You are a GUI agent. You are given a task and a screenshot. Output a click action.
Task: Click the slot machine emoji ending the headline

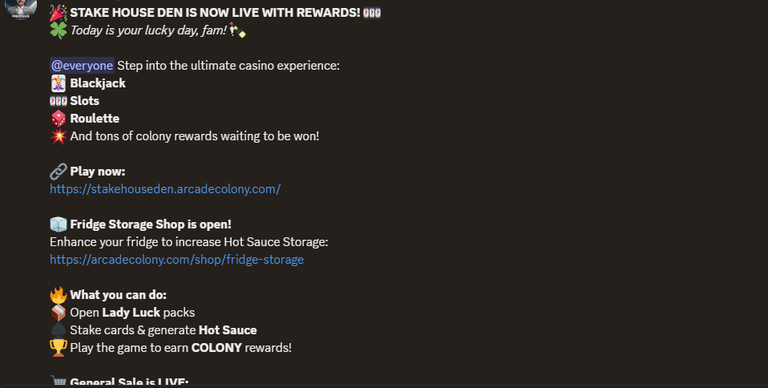click(x=372, y=13)
